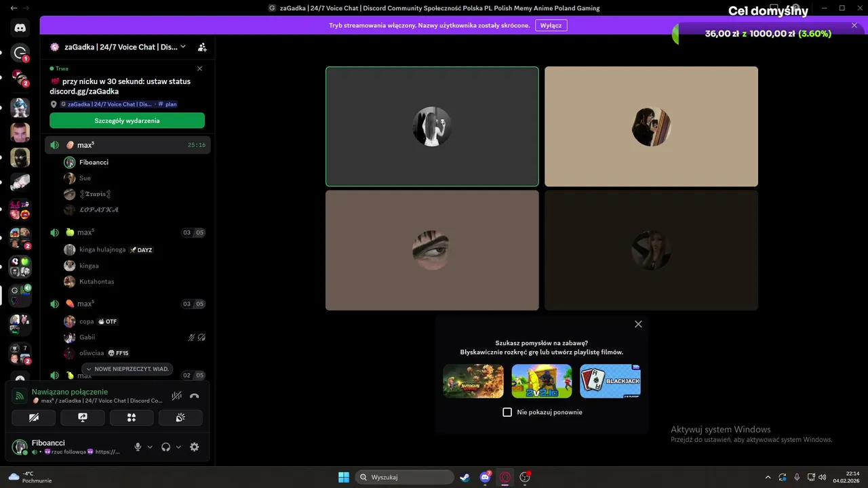Click the FF15 tag beside oliwciaa

119,353
